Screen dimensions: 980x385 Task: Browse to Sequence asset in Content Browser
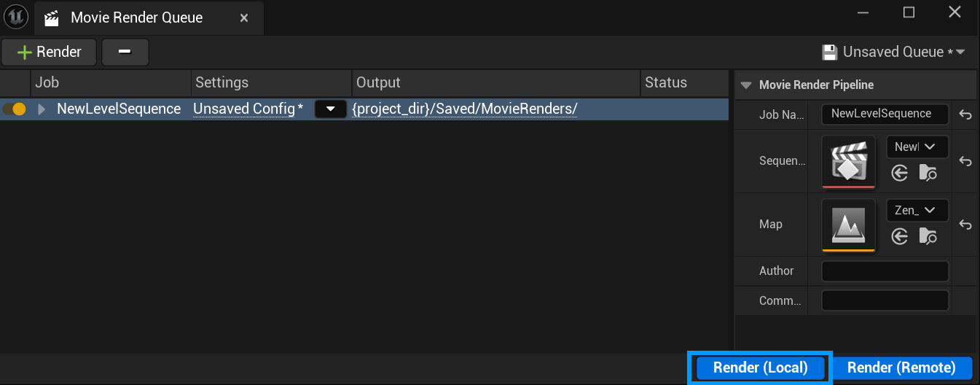[x=928, y=173]
